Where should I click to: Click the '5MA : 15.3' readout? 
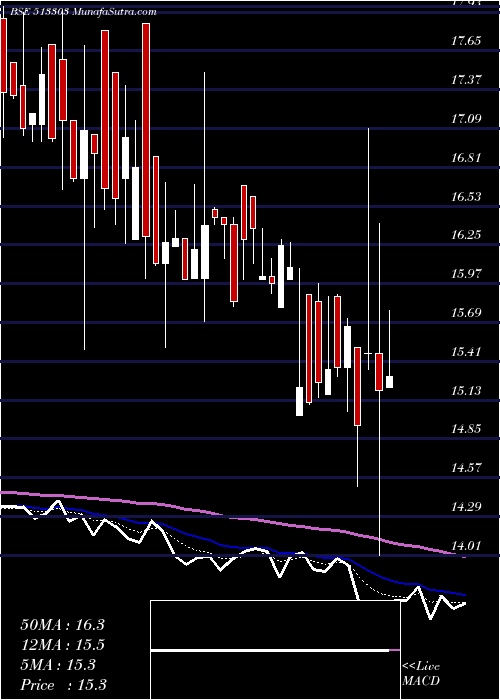coord(58,665)
